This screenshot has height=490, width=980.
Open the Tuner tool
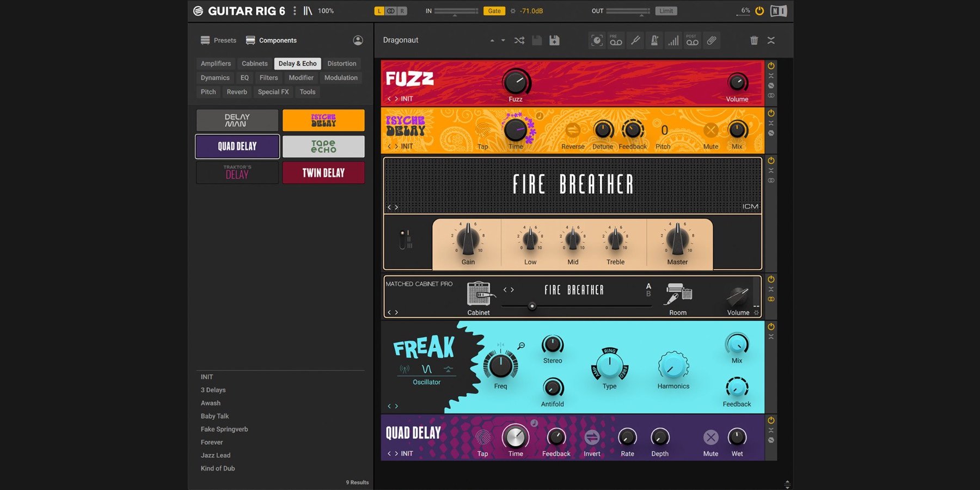(635, 40)
